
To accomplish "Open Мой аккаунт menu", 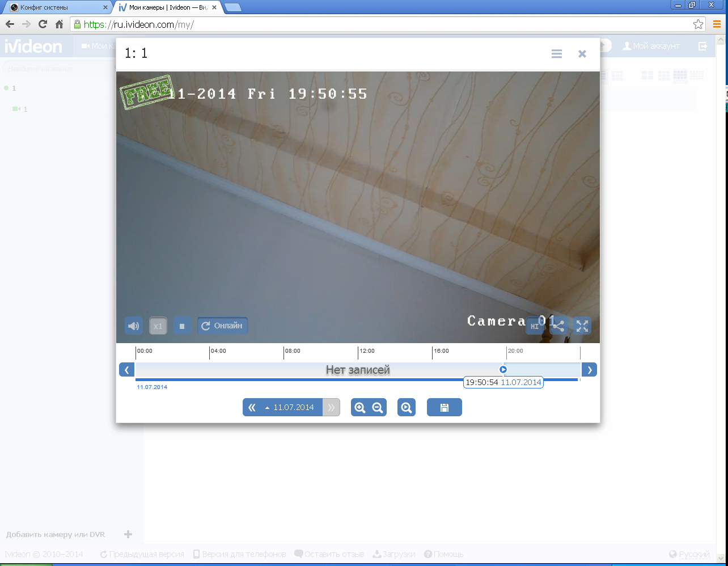I will [651, 46].
